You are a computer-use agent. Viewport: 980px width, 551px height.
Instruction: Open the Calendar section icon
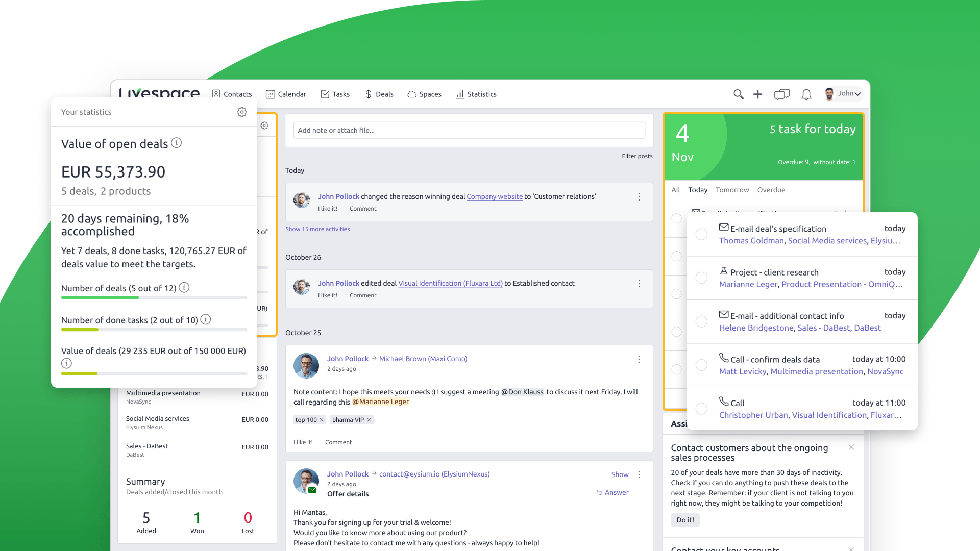270,94
